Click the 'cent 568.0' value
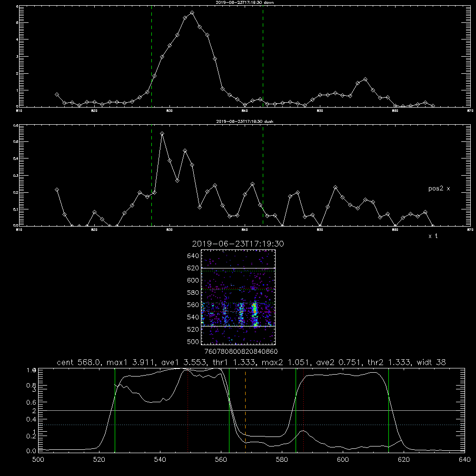The height and width of the screenshot is (476, 476). [x=79, y=362]
